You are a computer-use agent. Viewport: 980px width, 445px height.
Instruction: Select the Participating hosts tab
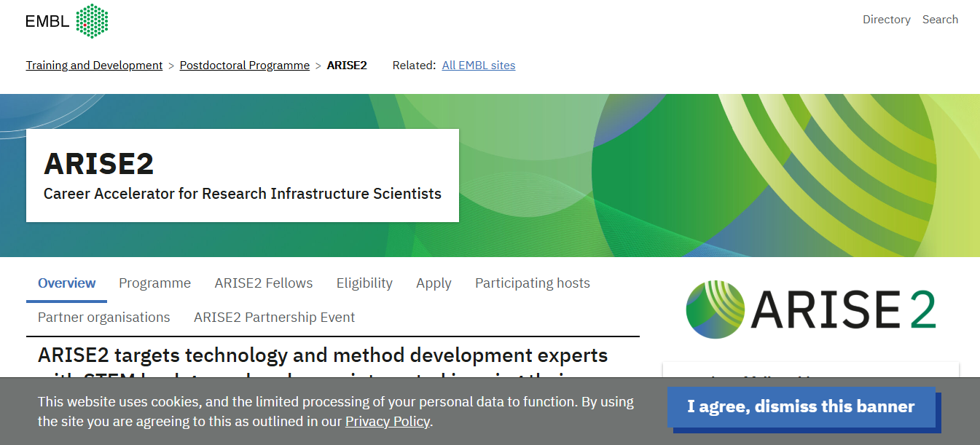click(x=533, y=283)
